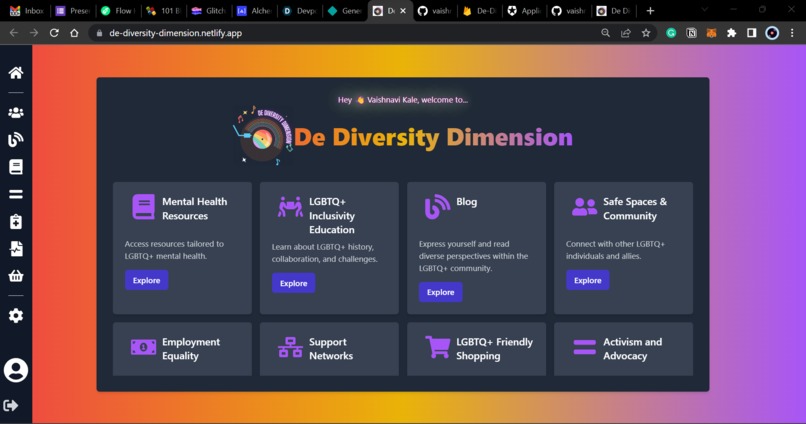The width and height of the screenshot is (806, 424).
Task: Explore LGBTQ+ Inclusivity Education
Action: click(294, 283)
